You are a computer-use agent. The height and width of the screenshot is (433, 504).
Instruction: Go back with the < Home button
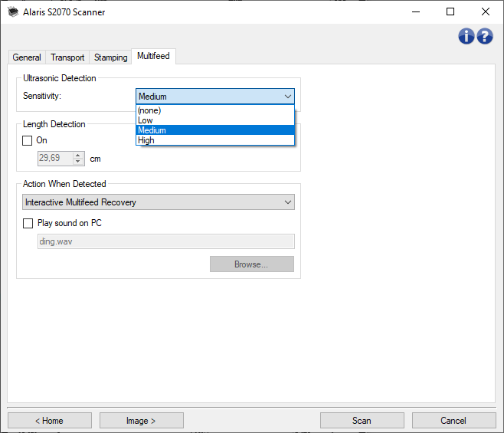point(50,421)
